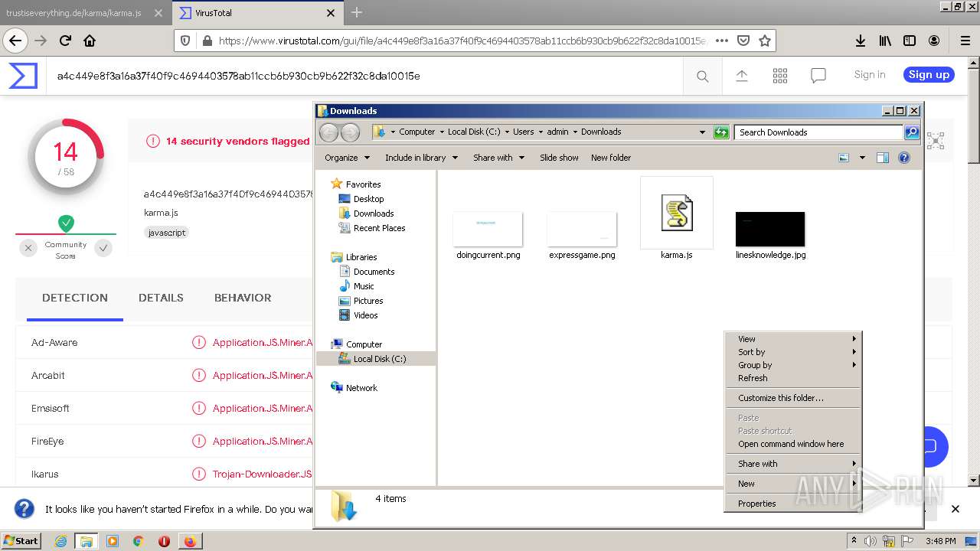Image resolution: width=980 pixels, height=551 pixels.
Task: Reload the VirusTotal page
Action: 65,41
